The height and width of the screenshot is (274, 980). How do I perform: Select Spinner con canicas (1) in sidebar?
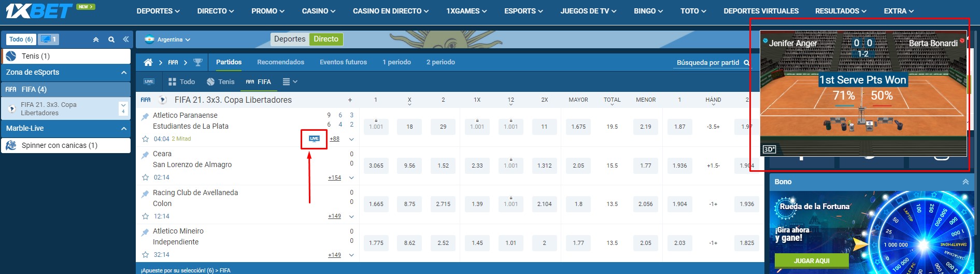tap(66, 145)
